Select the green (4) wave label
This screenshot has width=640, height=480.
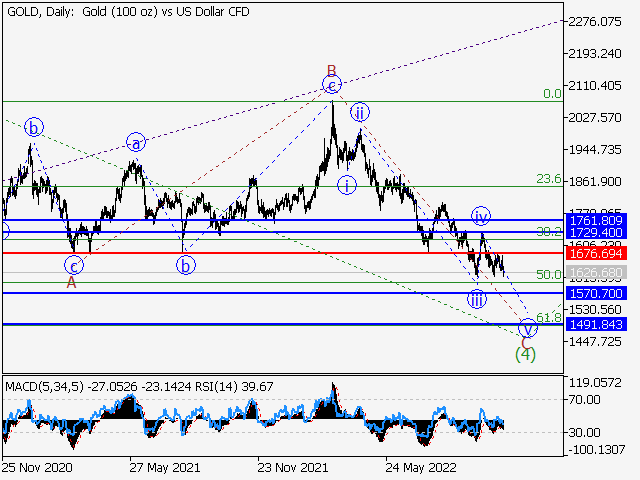pos(525,354)
